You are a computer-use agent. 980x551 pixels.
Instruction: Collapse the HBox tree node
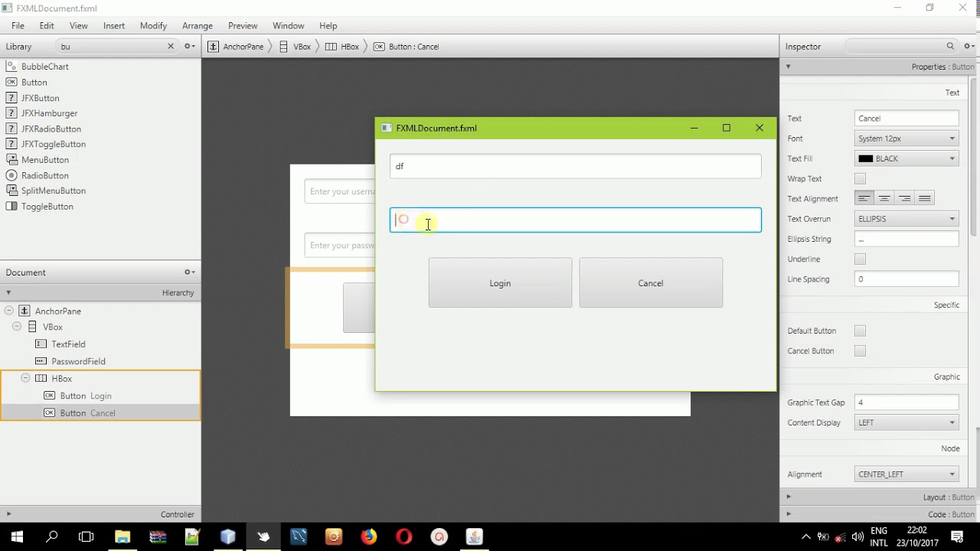tap(25, 378)
